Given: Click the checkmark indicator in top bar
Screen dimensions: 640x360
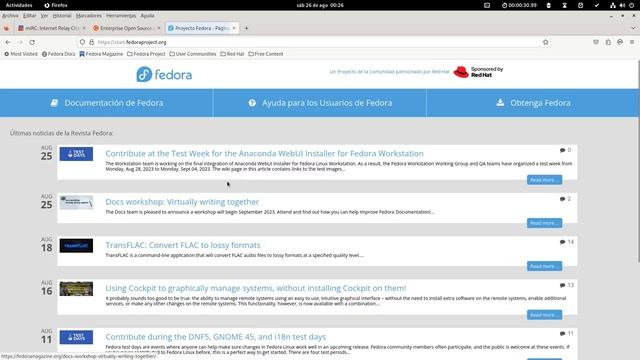Looking at the screenshot, I should point(597,5).
